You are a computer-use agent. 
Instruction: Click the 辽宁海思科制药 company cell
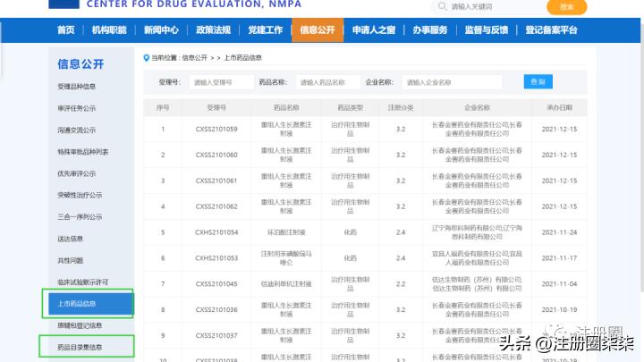point(477,232)
